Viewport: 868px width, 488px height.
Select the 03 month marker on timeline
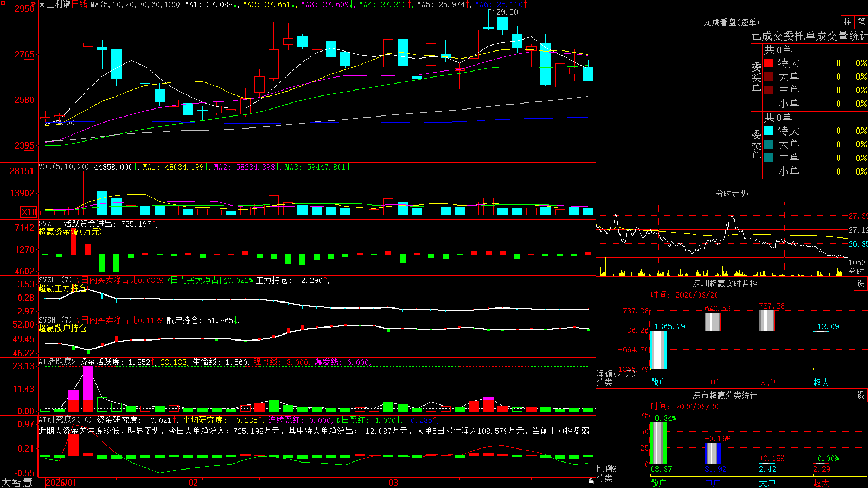pos(393,483)
